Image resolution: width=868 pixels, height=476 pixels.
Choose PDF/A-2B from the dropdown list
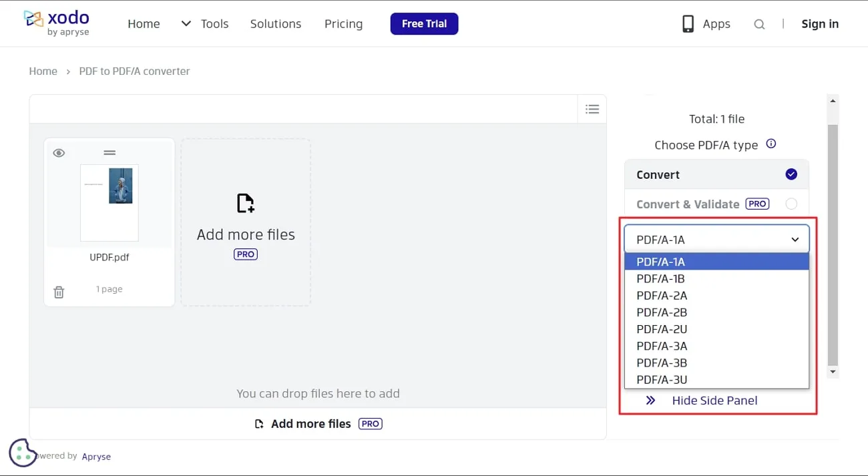point(662,312)
